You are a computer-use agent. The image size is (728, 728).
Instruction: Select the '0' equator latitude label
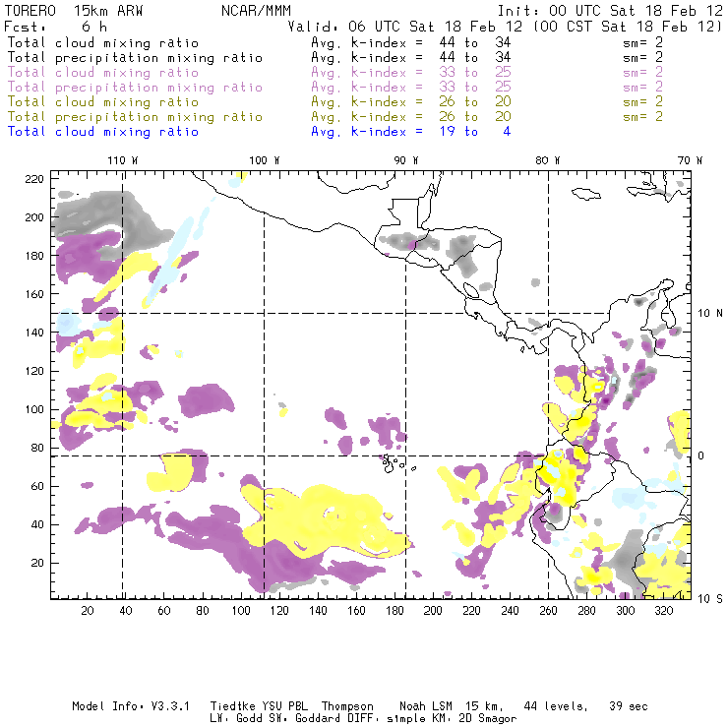(701, 455)
